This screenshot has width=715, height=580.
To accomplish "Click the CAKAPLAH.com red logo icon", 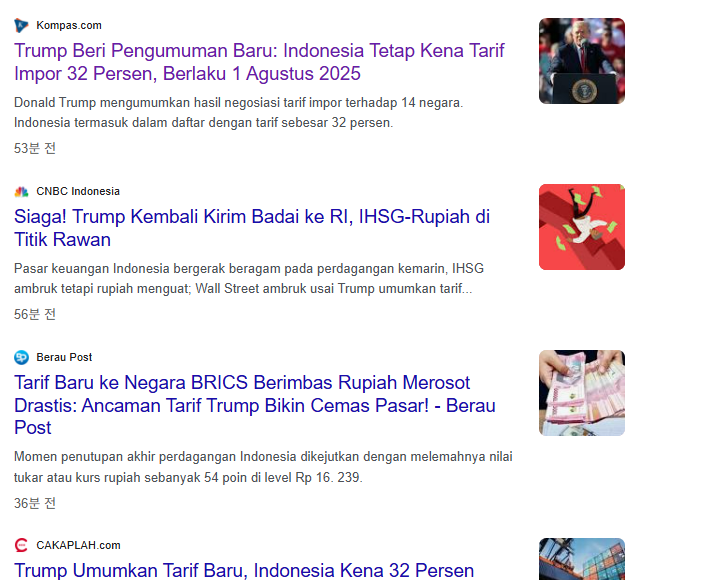I will tap(21, 545).
